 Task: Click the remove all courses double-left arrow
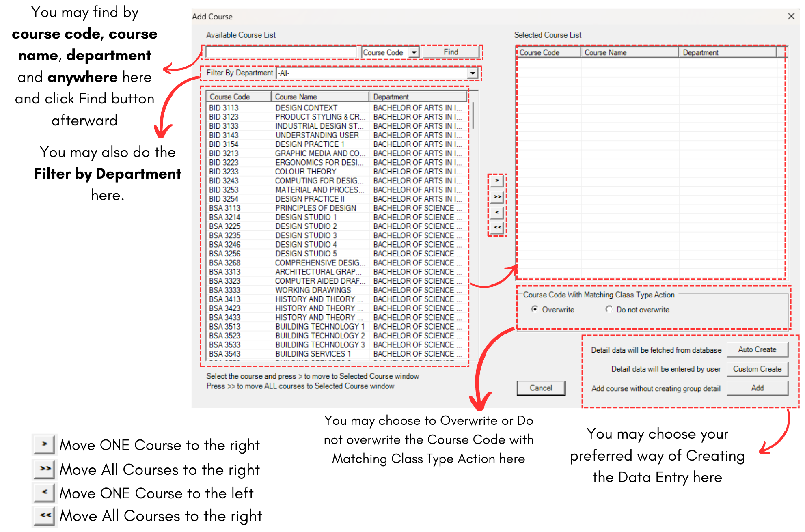tap(497, 227)
